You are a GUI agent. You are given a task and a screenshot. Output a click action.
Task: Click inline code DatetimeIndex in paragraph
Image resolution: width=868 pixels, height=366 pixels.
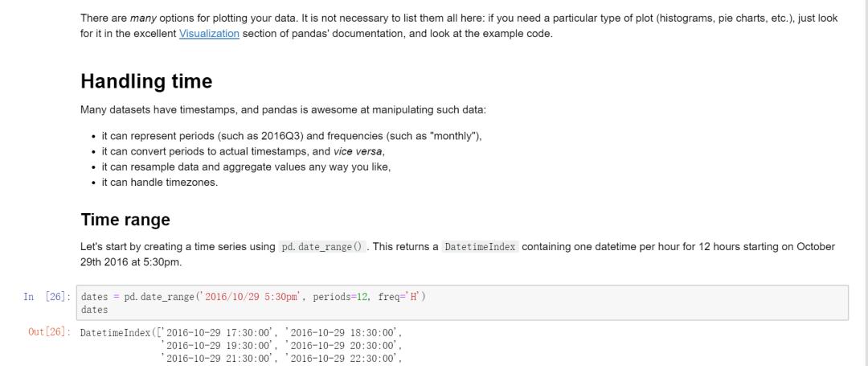(480, 247)
